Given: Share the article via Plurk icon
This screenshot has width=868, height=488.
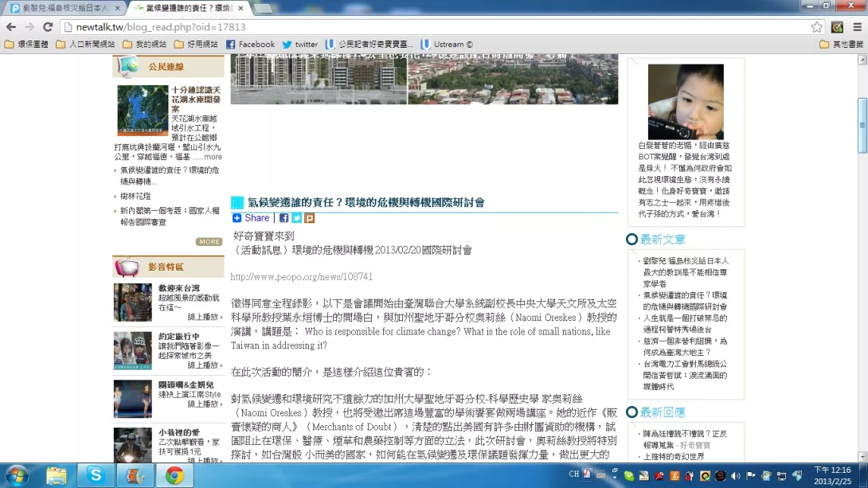Looking at the screenshot, I should click(310, 218).
